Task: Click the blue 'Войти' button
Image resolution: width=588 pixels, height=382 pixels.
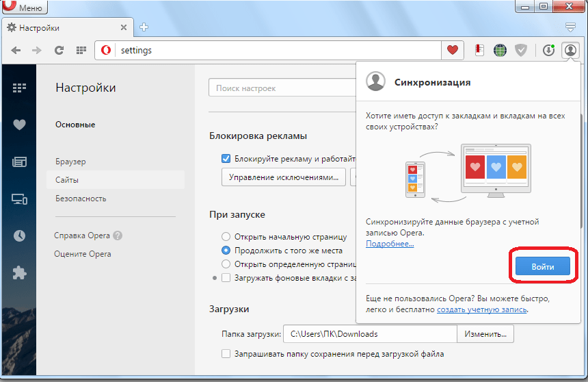Action: [x=542, y=266]
